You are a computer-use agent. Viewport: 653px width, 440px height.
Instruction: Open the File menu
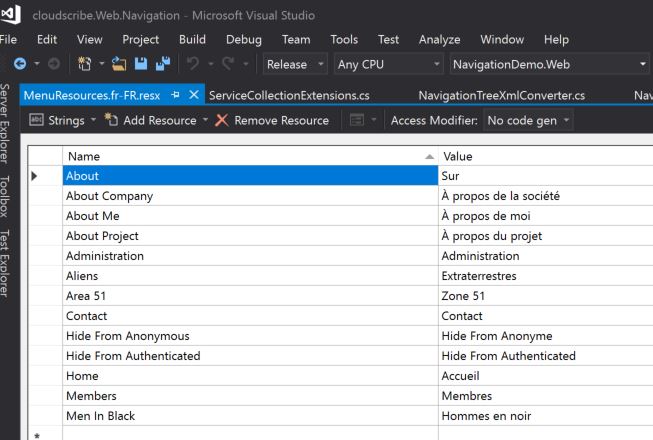[x=8, y=40]
